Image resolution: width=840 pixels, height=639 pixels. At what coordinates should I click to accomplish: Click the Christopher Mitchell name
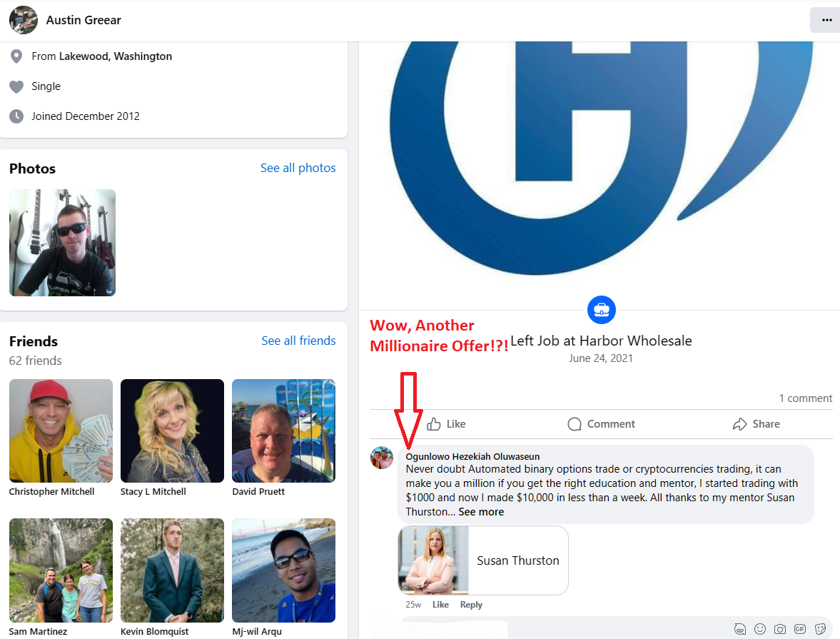52,492
